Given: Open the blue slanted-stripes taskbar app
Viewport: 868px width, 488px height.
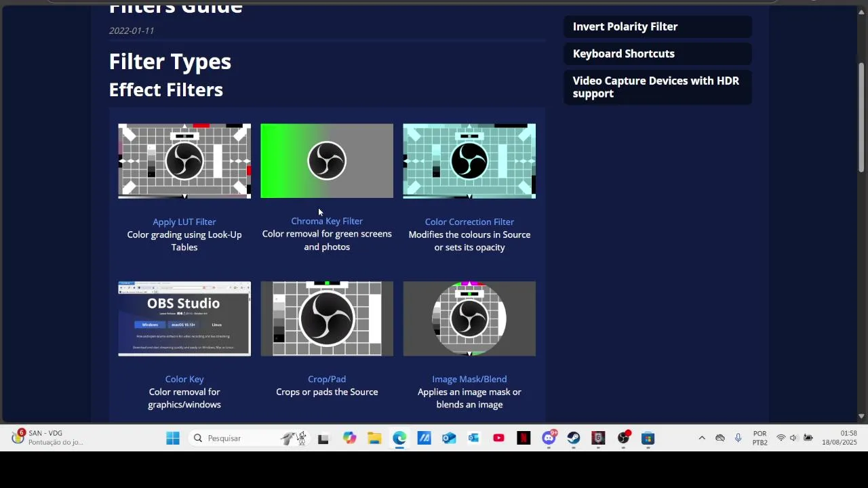Looking at the screenshot, I should click(x=424, y=439).
